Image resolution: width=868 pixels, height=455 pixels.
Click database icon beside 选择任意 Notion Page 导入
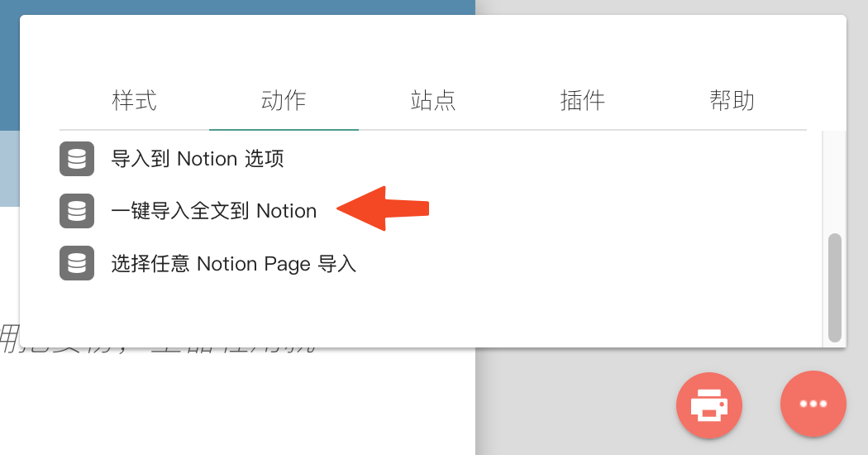tap(77, 263)
